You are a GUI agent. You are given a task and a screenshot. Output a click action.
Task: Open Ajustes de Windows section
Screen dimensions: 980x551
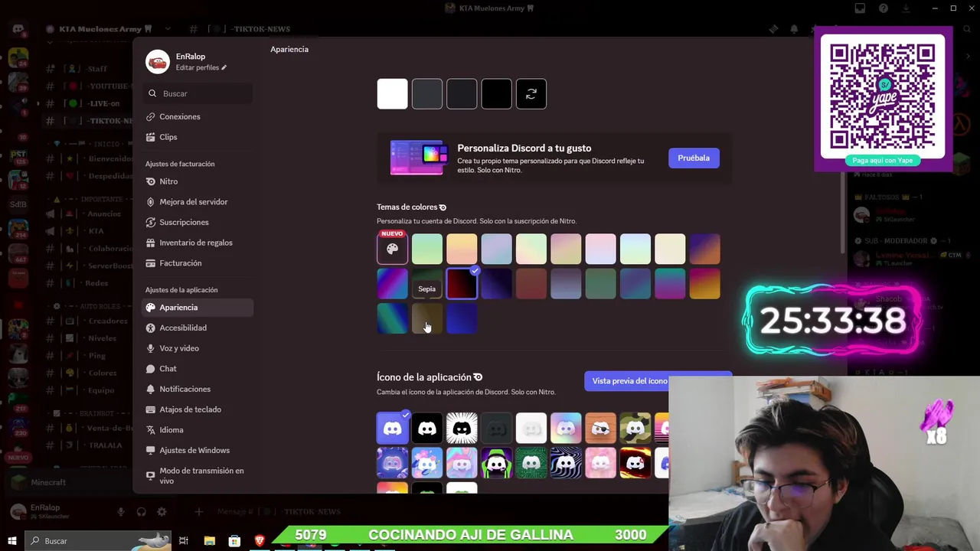[198, 450]
